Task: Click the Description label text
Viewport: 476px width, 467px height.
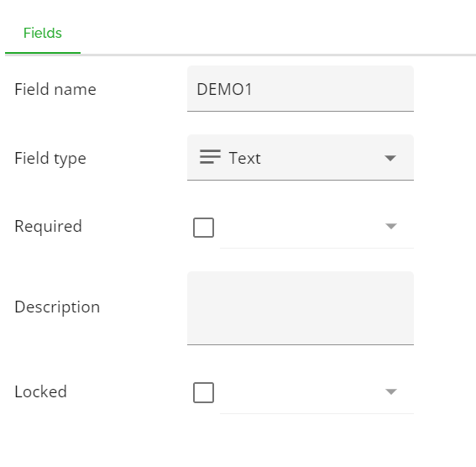Action: tap(57, 307)
